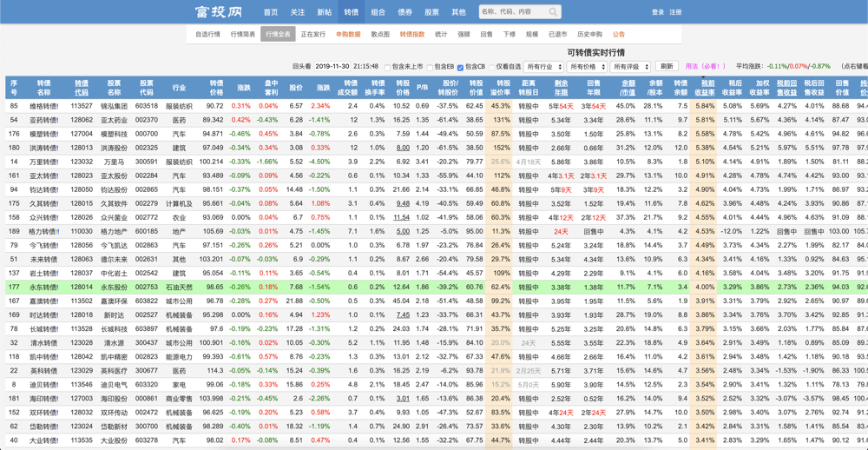This screenshot has height=450, width=868.
Task: Click the 4月18天 cell in 万里转债 row
Action: click(528, 162)
